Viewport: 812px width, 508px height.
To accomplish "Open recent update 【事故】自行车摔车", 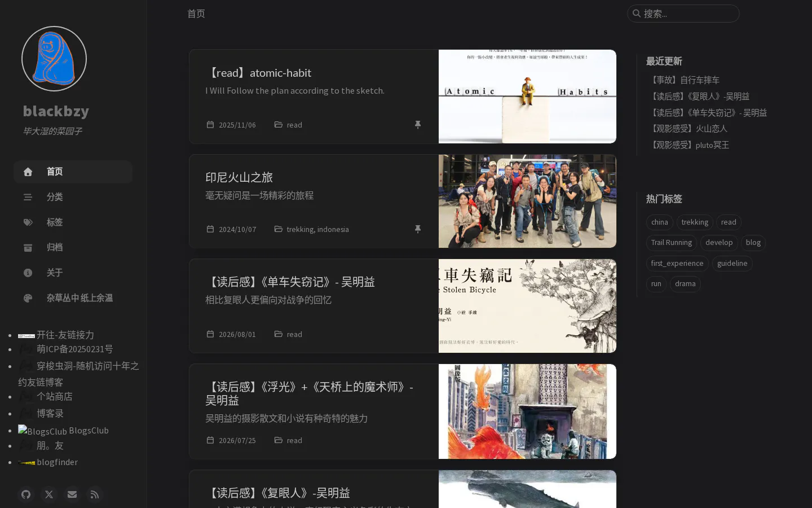I will point(684,80).
